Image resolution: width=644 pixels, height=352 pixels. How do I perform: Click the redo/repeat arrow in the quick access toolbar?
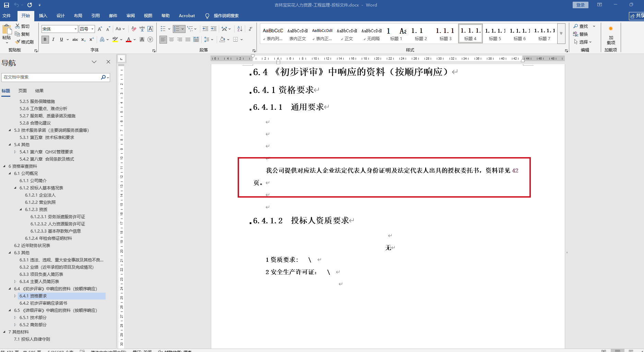29,5
